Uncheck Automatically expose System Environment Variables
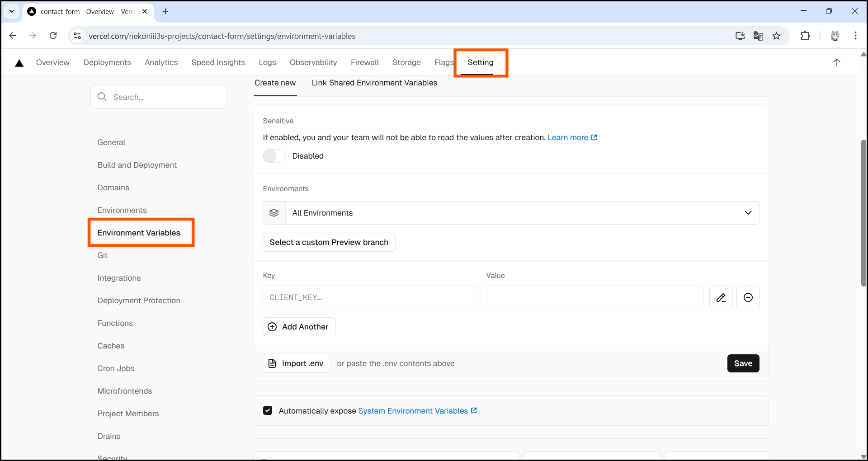 [x=268, y=410]
